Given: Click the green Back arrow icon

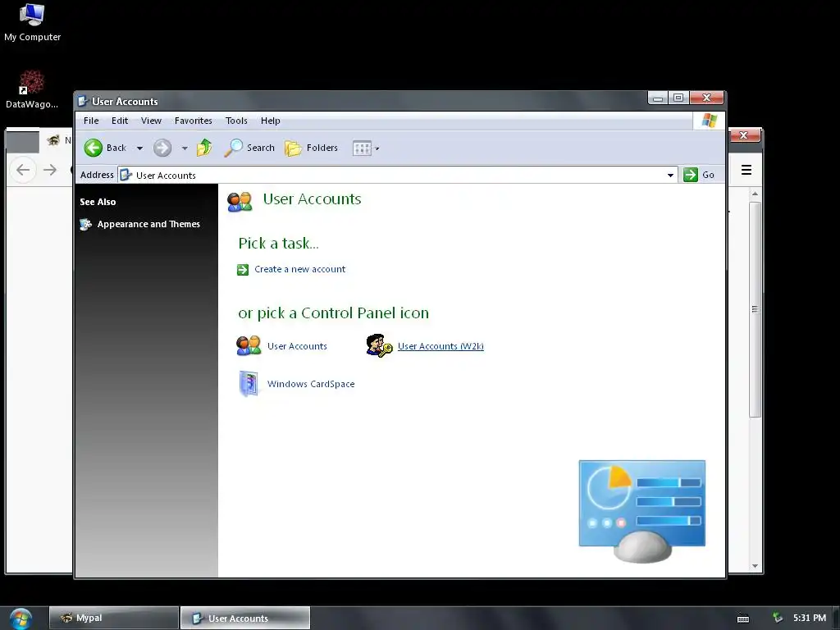Looking at the screenshot, I should tap(94, 148).
